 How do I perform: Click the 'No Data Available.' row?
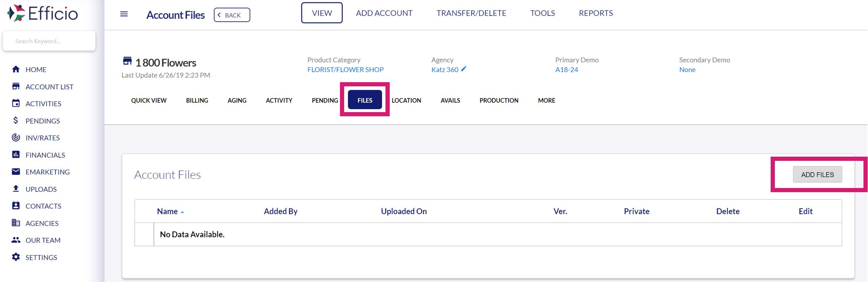488,234
